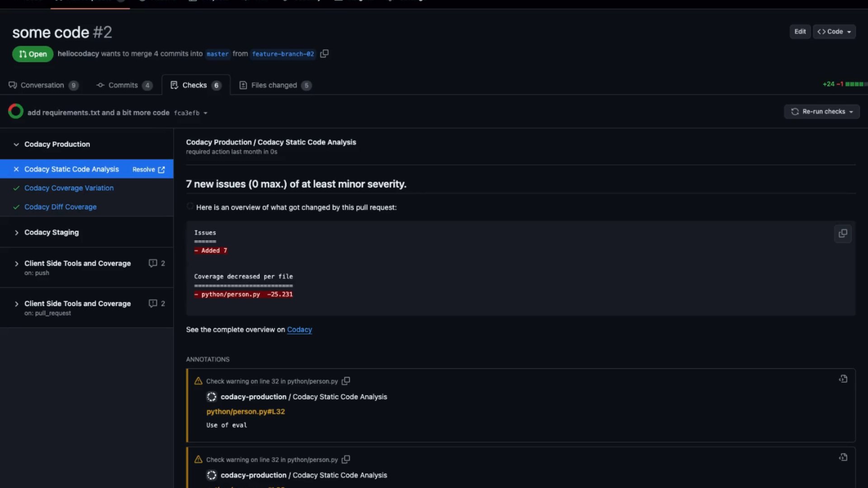This screenshot has width=868, height=488.
Task: Open raw details icon on second annotation
Action: (843, 458)
